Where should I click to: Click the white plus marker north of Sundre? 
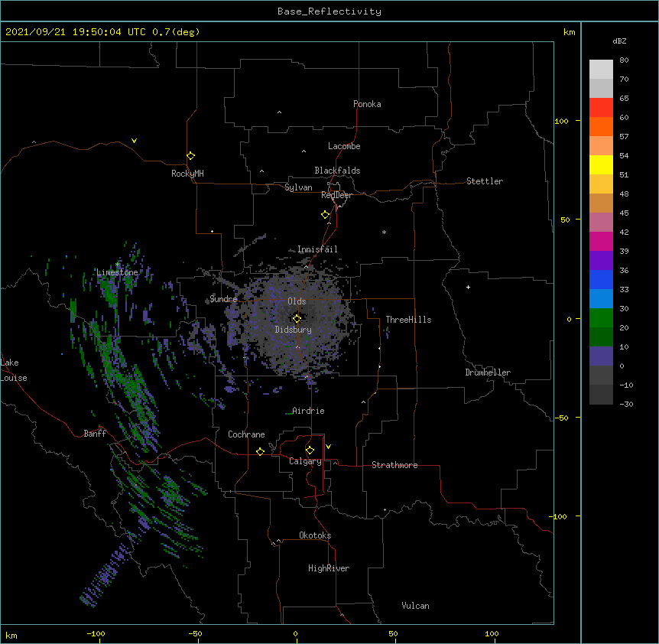tap(213, 231)
